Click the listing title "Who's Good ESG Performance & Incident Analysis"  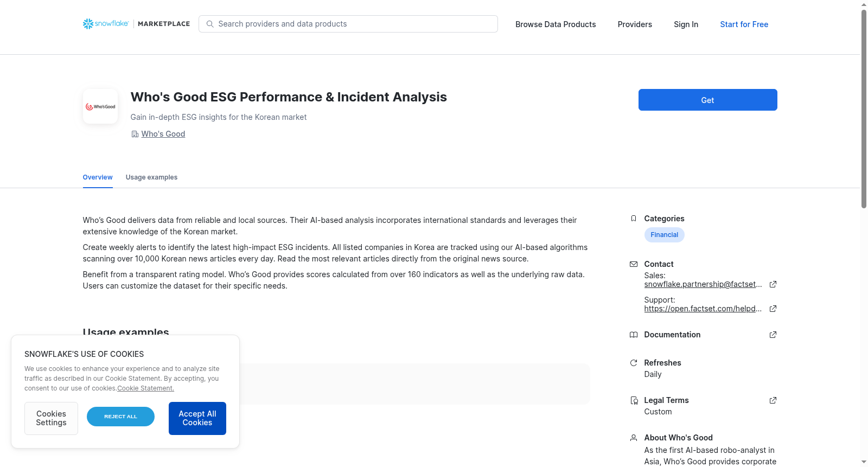point(289,97)
